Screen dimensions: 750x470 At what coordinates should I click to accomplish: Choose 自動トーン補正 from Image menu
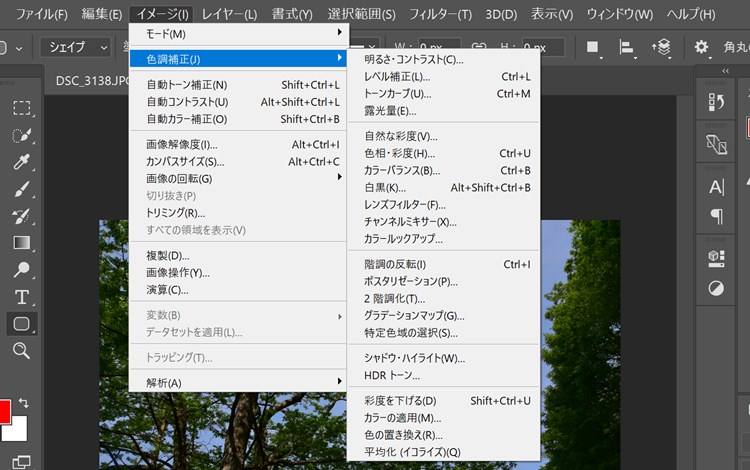point(238,85)
